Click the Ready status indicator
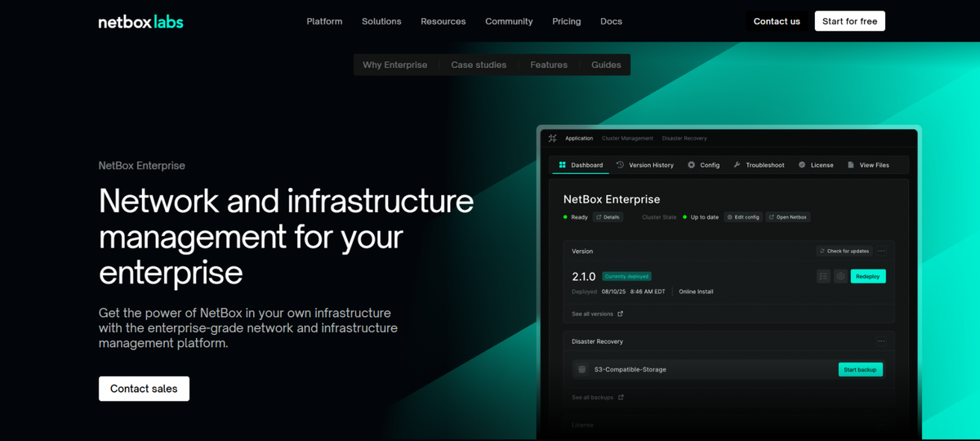This screenshot has width=980, height=441. pos(575,217)
